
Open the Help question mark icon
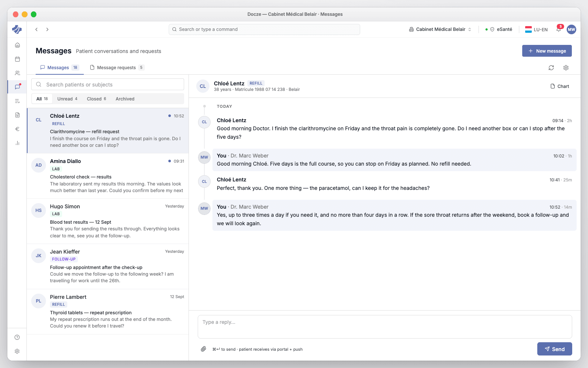tap(17, 337)
